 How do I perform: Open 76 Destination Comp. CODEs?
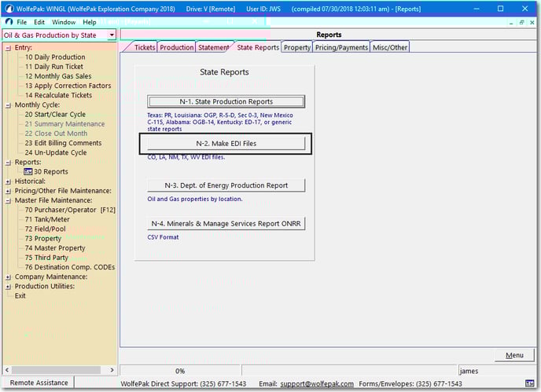pyautogui.click(x=70, y=268)
